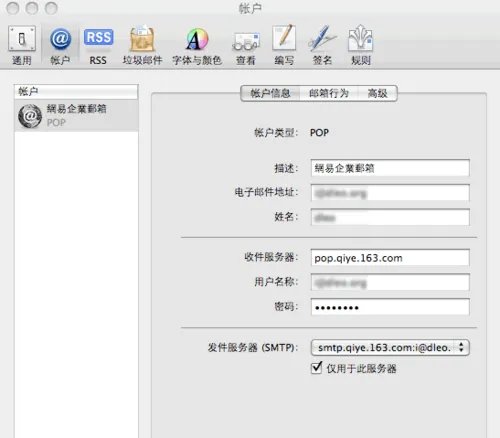Click the 密码 password field

(390, 307)
